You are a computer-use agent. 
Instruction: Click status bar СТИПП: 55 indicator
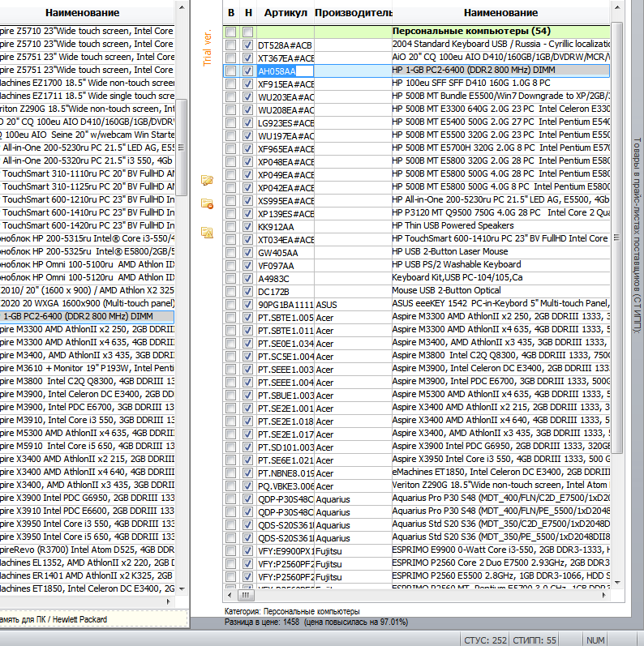(535, 640)
